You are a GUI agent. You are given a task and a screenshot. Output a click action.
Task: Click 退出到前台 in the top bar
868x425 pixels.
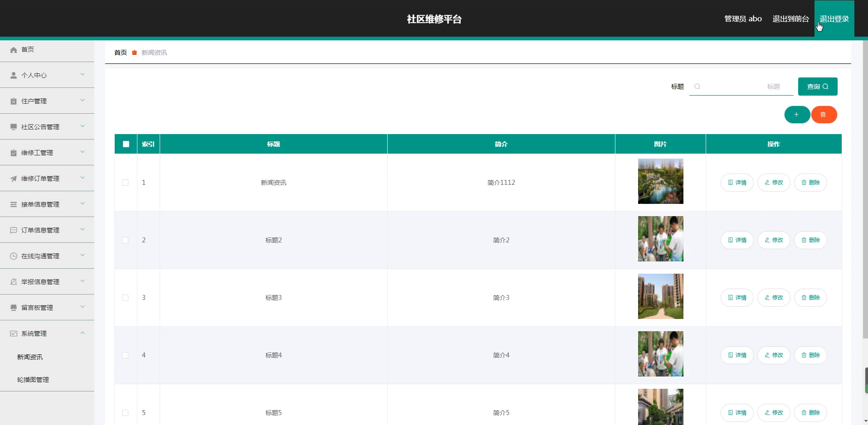790,19
